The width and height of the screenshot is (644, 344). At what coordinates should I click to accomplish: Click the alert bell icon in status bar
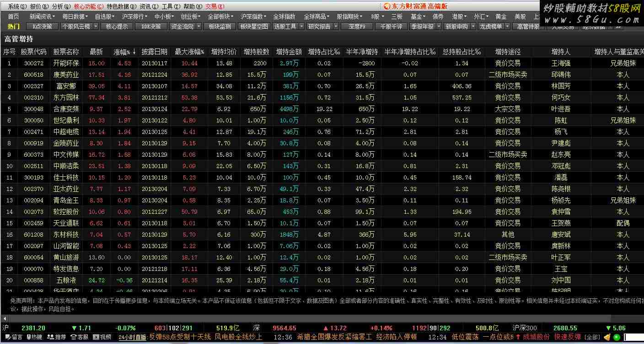[607, 338]
